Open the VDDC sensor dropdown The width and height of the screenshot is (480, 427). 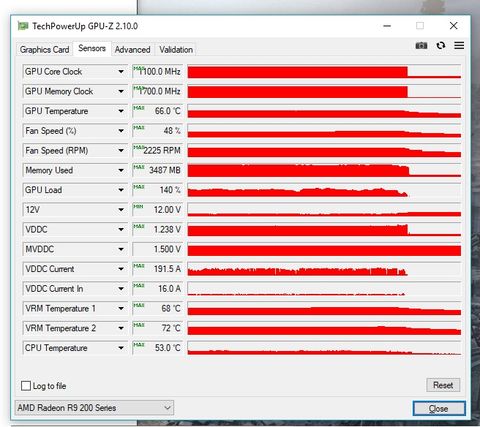tap(75, 229)
